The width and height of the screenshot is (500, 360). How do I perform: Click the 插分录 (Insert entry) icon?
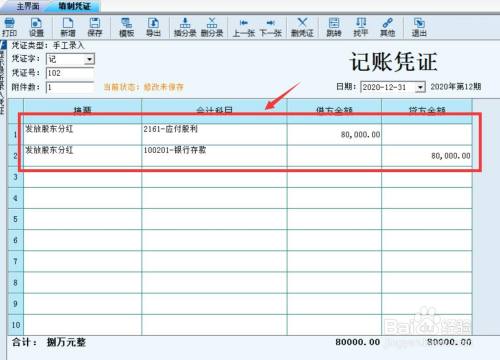point(185,27)
